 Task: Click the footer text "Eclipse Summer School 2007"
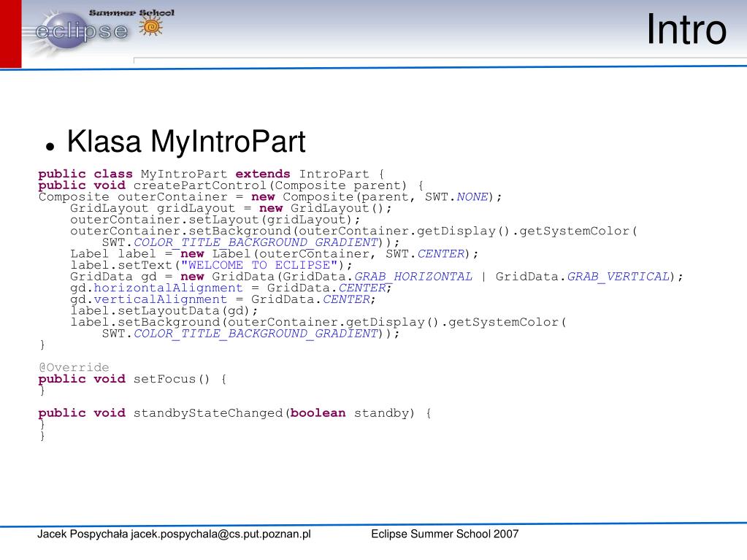445,534
